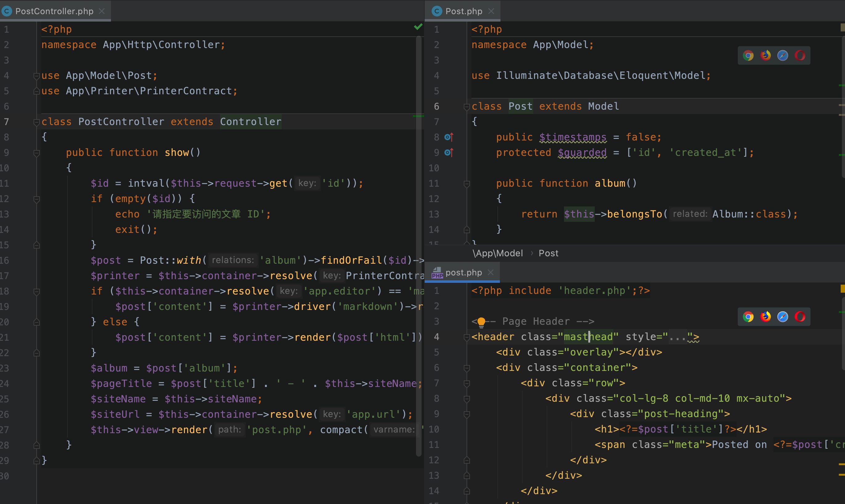Viewport: 845px width, 504px height.
Task: Click the Album::class reference
Action: pos(749,214)
